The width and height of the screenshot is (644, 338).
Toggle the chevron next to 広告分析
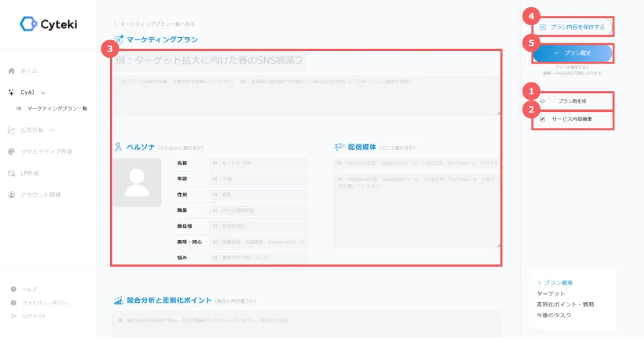point(52,130)
